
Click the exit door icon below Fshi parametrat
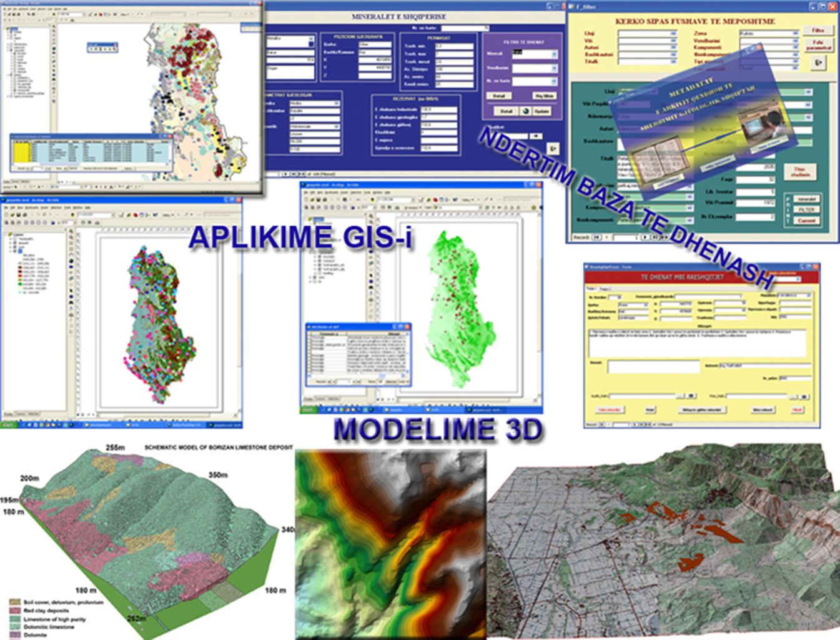(x=819, y=62)
